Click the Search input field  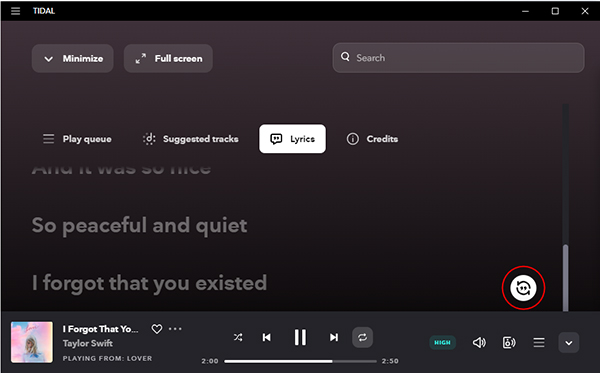coord(458,58)
